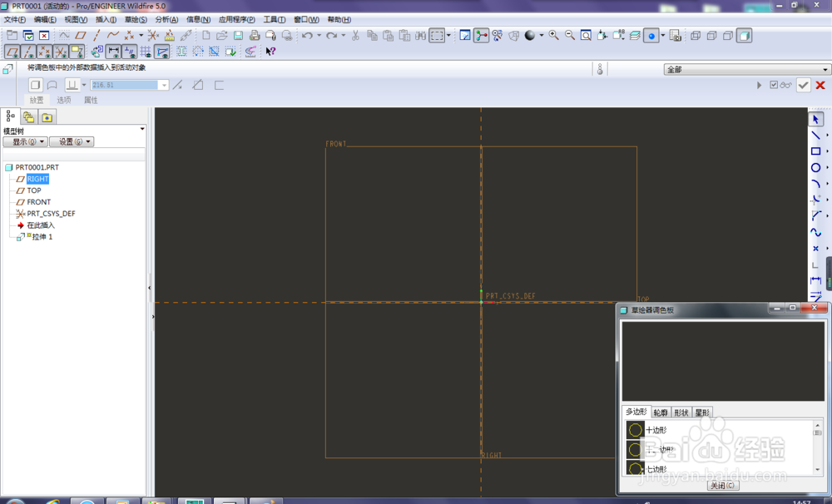This screenshot has width=832, height=504.
Task: Open the depth type option dropdown arrow
Action: pyautogui.click(x=84, y=85)
